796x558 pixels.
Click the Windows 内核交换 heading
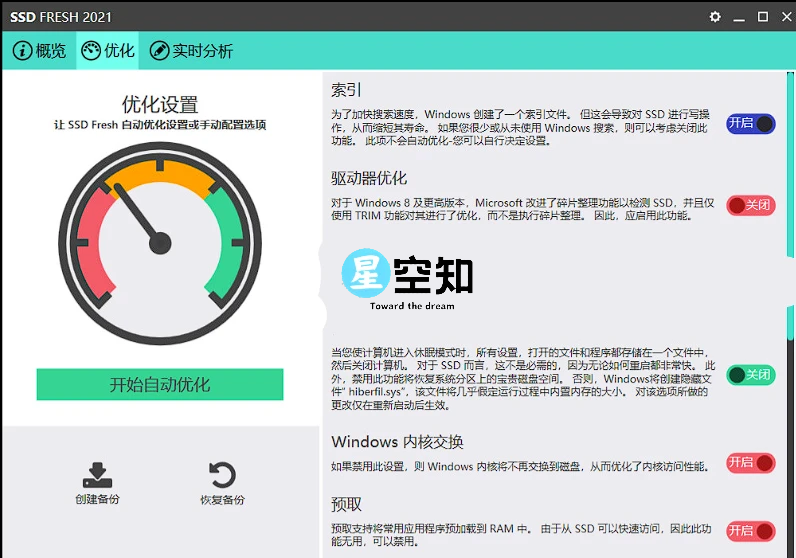(x=397, y=442)
